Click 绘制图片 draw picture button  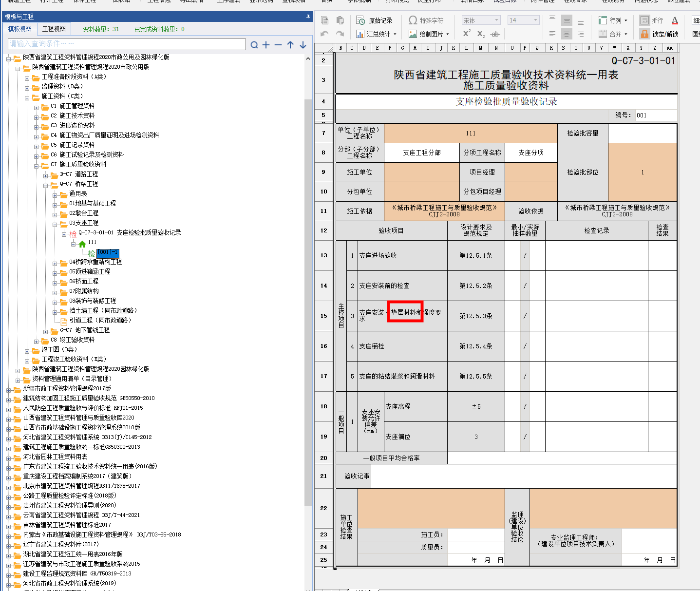point(429,34)
